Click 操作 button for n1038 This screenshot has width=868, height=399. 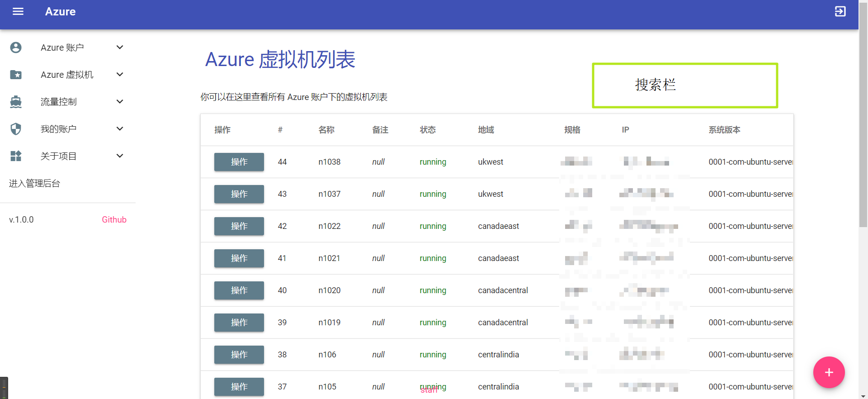coord(239,162)
